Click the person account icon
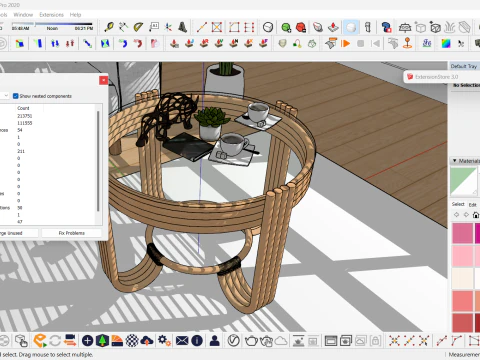480x360 pixels. click(215, 341)
